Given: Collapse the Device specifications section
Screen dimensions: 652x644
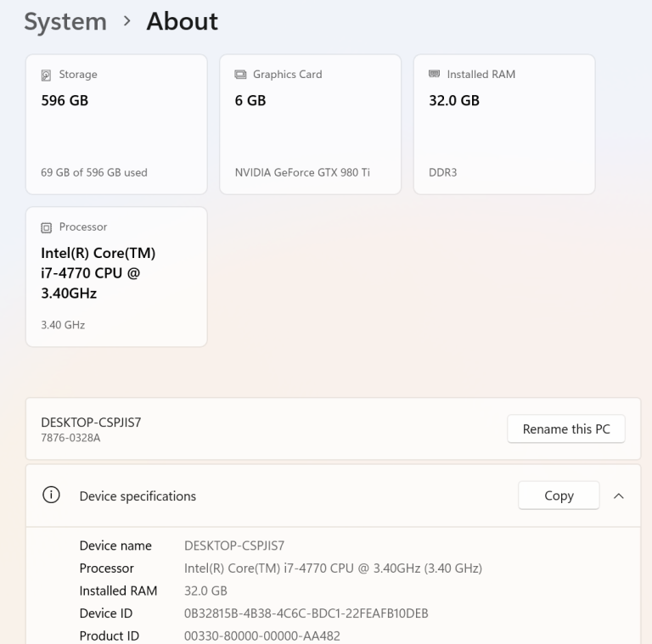Looking at the screenshot, I should click(618, 496).
